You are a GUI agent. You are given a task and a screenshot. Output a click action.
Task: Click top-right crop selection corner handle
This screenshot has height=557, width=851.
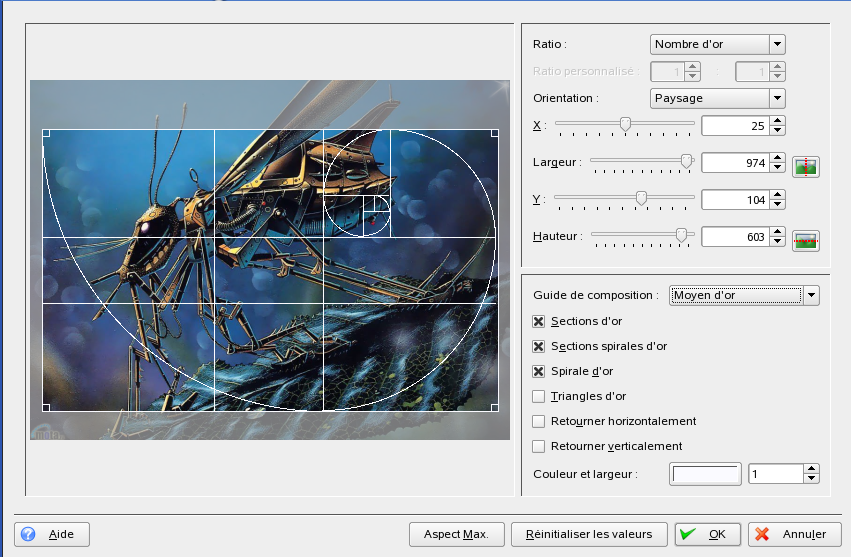495,133
